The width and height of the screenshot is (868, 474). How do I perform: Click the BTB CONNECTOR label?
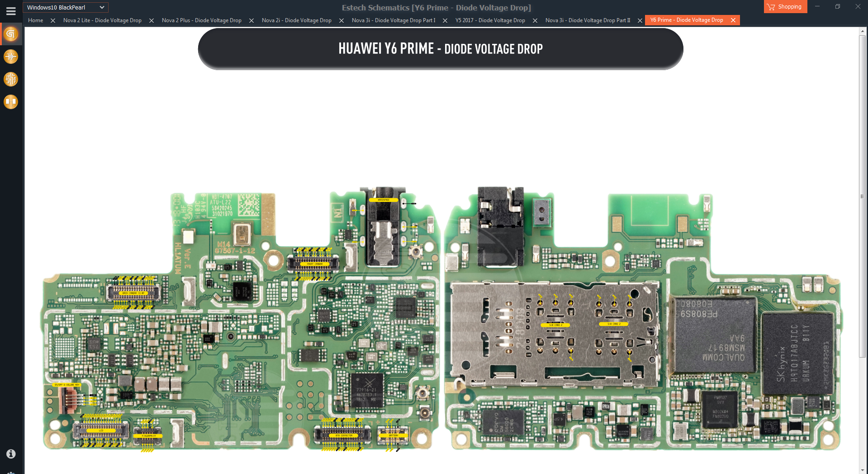point(344,436)
